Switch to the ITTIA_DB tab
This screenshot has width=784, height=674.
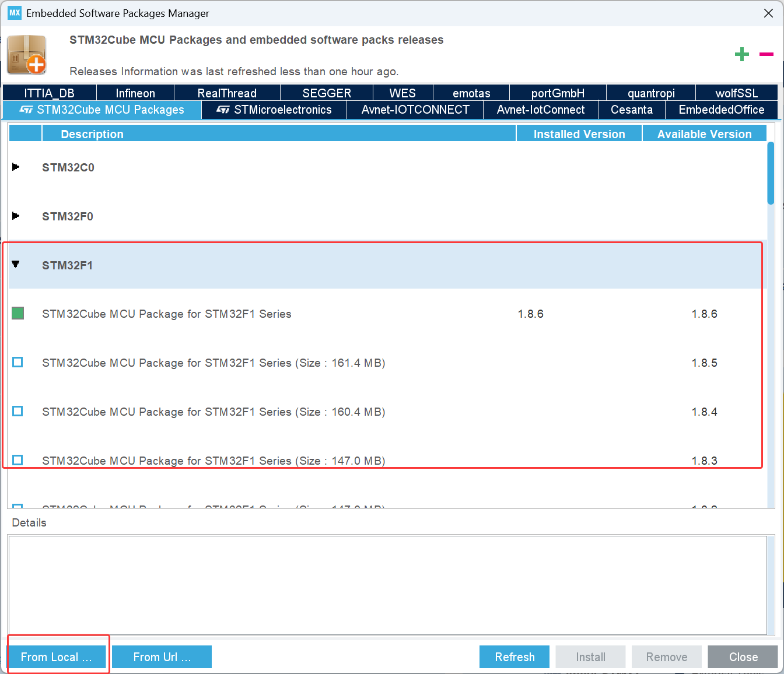(50, 93)
